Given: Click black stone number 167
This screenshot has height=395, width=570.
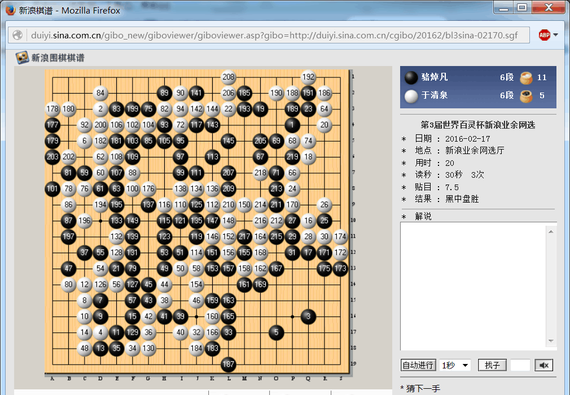Looking at the screenshot, I should (276, 269).
